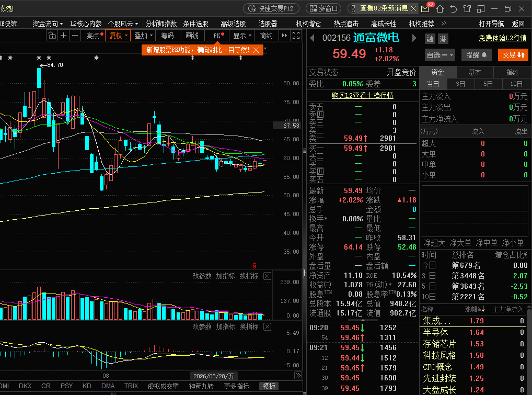Go to home page icon
The image size is (532, 395).
click(440, 9)
